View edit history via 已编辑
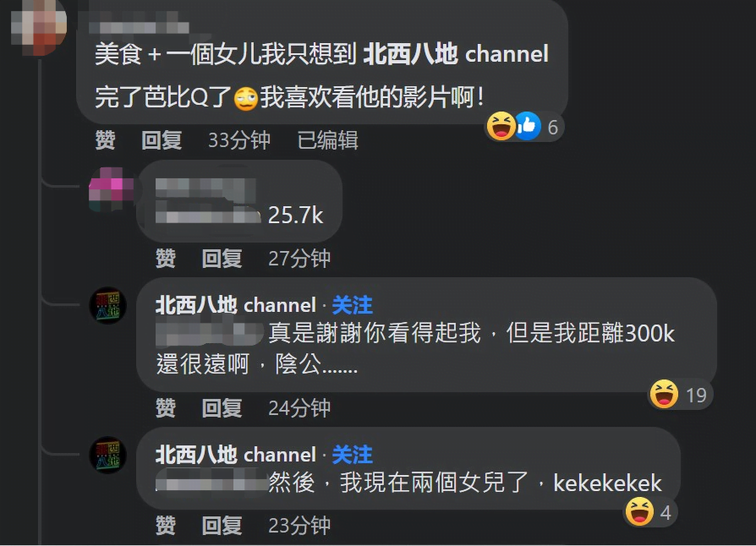The width and height of the screenshot is (756, 546). (x=328, y=140)
